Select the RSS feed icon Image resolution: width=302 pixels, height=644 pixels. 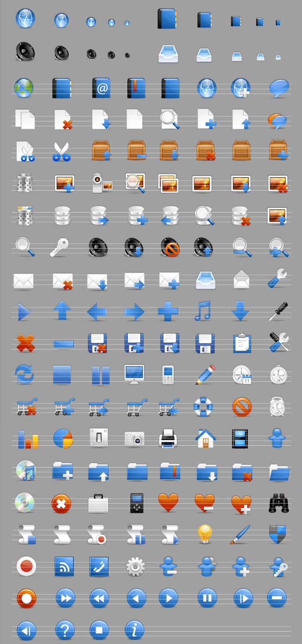64,566
